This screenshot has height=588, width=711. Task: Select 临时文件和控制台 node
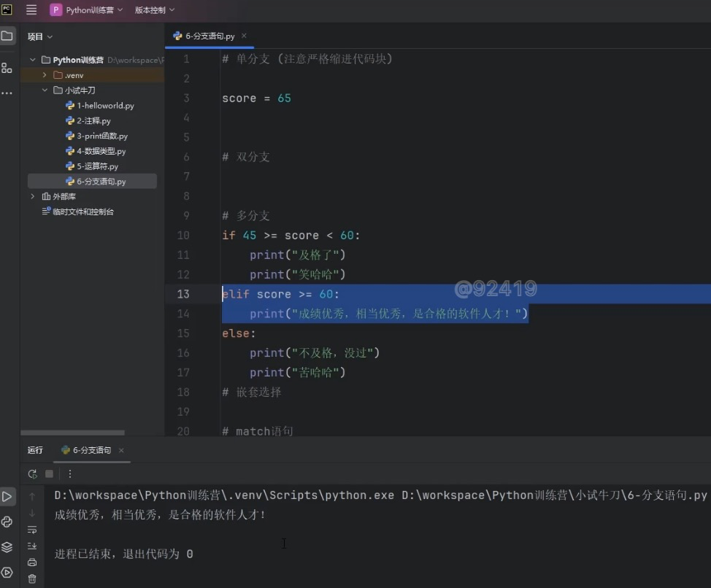[77, 212]
